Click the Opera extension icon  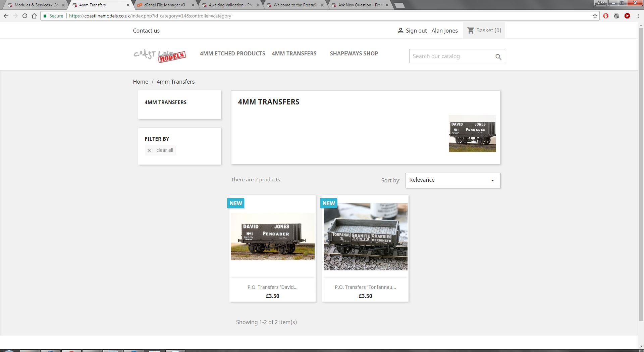point(606,16)
